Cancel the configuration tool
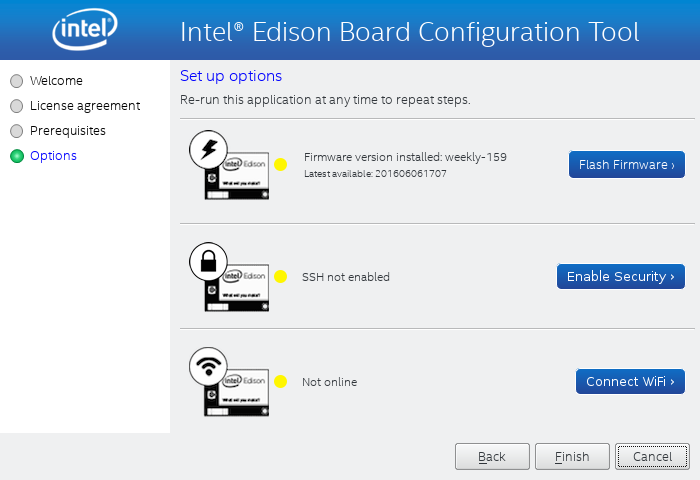This screenshot has height=480, width=700. [652, 456]
